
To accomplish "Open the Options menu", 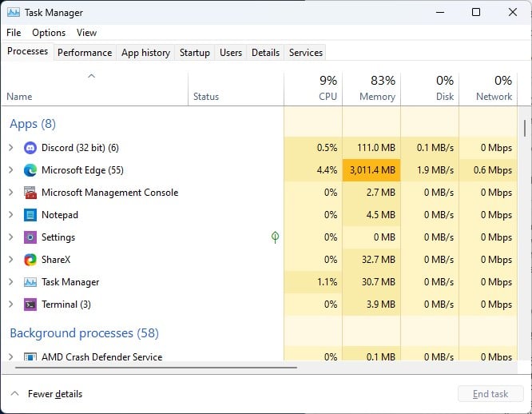I will [x=49, y=33].
